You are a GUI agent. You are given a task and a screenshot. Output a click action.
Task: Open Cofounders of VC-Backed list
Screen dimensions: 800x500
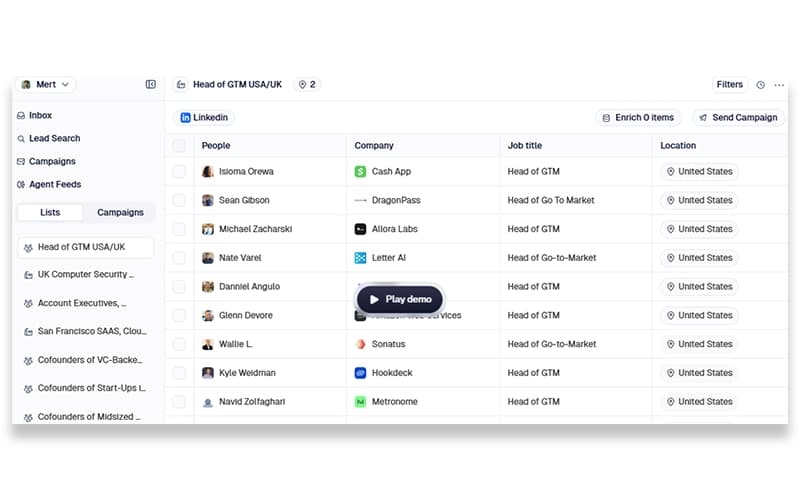coord(83,360)
